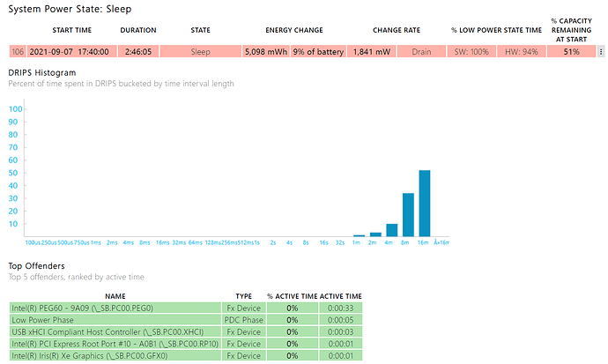Select the Low Power Phase offender row

pyautogui.click(x=186, y=320)
